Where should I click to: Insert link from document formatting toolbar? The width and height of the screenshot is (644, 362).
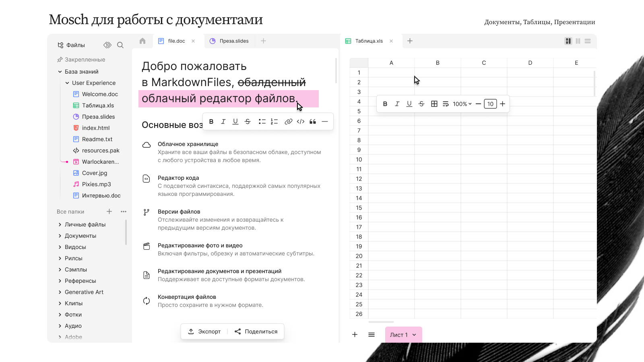288,121
